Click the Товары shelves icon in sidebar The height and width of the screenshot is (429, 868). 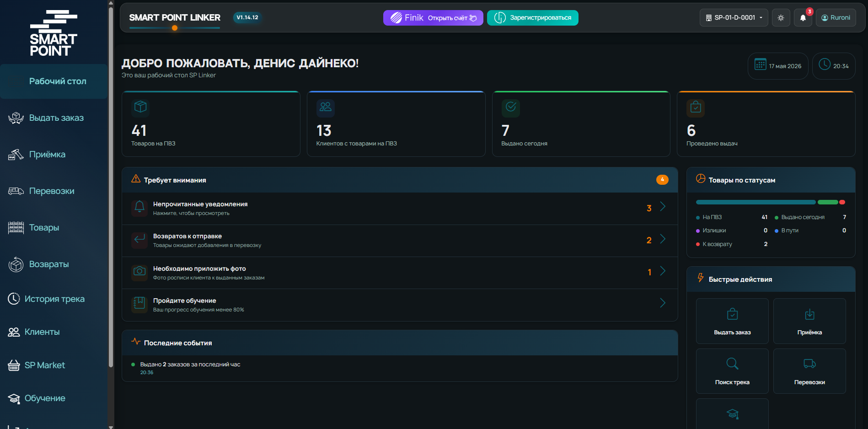[16, 227]
